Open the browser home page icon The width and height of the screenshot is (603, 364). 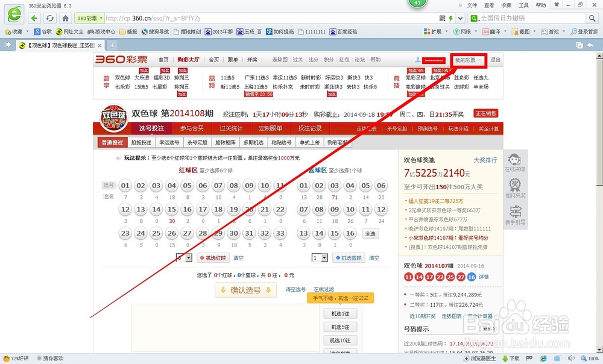[x=65, y=18]
